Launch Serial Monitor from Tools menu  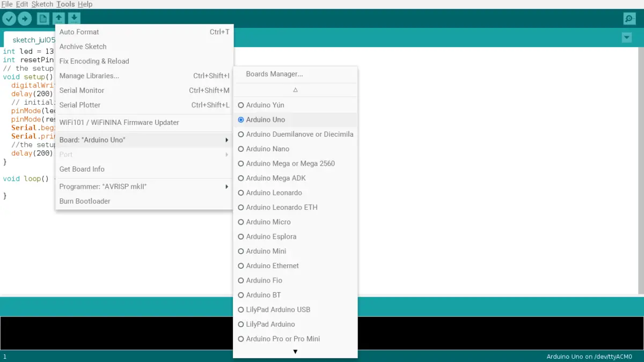click(144, 91)
